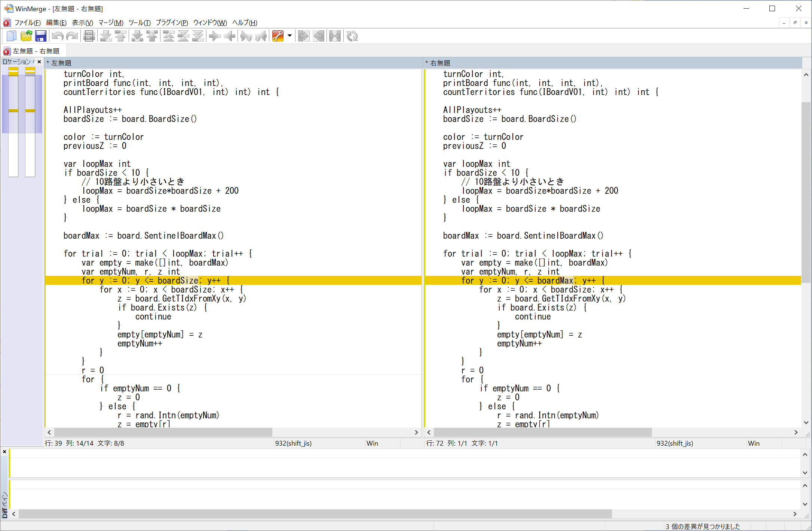Open the ファイル(F) menu

pyautogui.click(x=27, y=23)
